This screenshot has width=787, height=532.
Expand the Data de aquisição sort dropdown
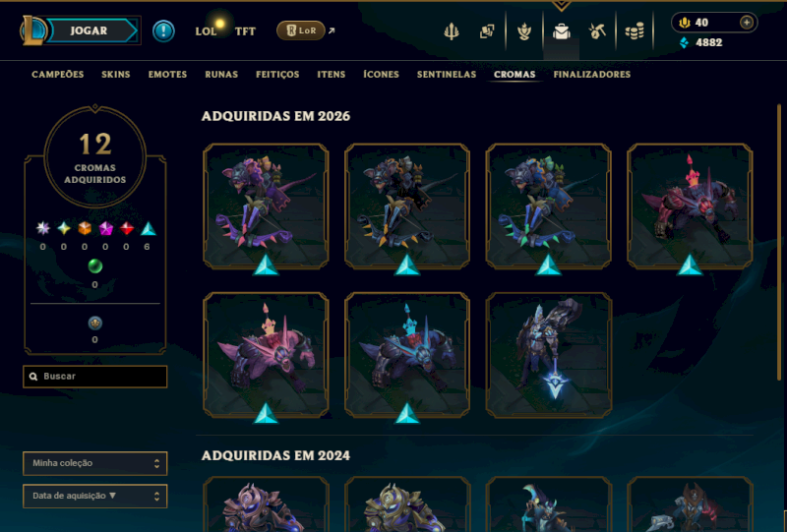(x=94, y=496)
